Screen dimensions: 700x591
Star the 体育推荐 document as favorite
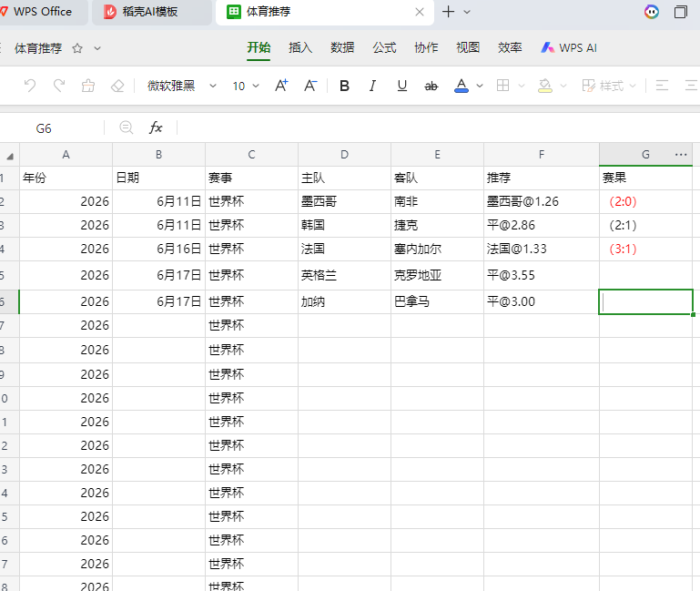pyautogui.click(x=77, y=48)
